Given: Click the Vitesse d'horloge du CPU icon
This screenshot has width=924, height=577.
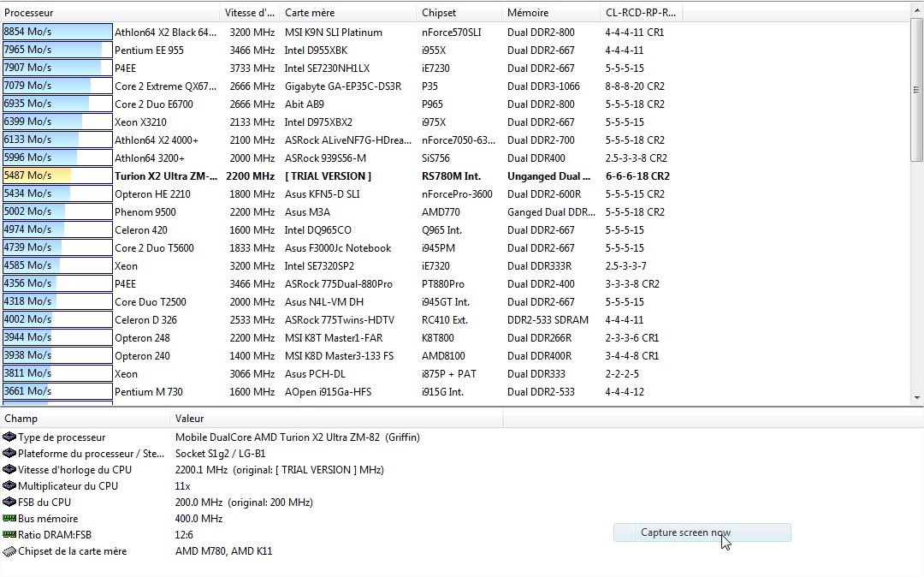Looking at the screenshot, I should pos(9,470).
